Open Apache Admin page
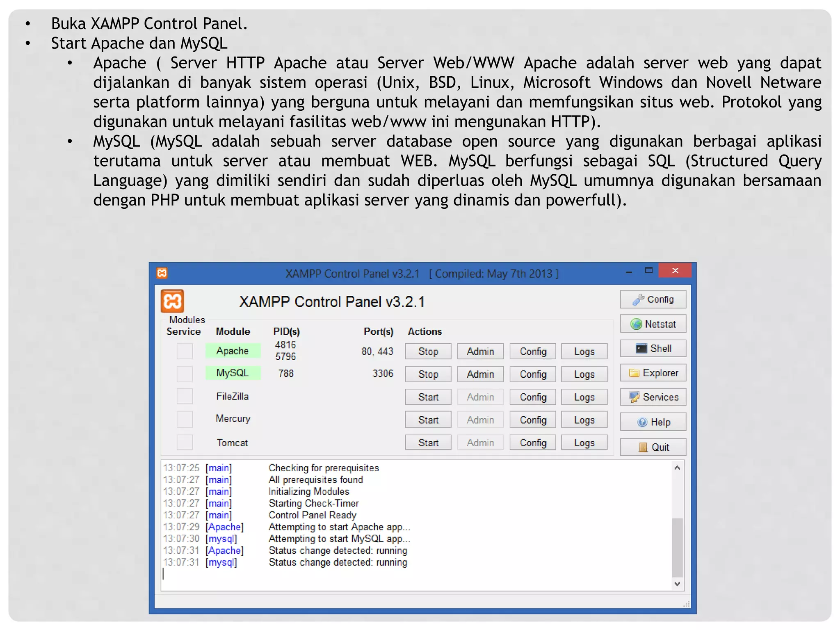Image resolution: width=840 pixels, height=630 pixels. point(480,352)
